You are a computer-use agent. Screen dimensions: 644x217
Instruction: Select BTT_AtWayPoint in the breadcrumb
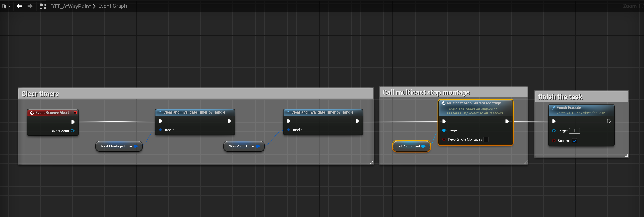(70, 6)
